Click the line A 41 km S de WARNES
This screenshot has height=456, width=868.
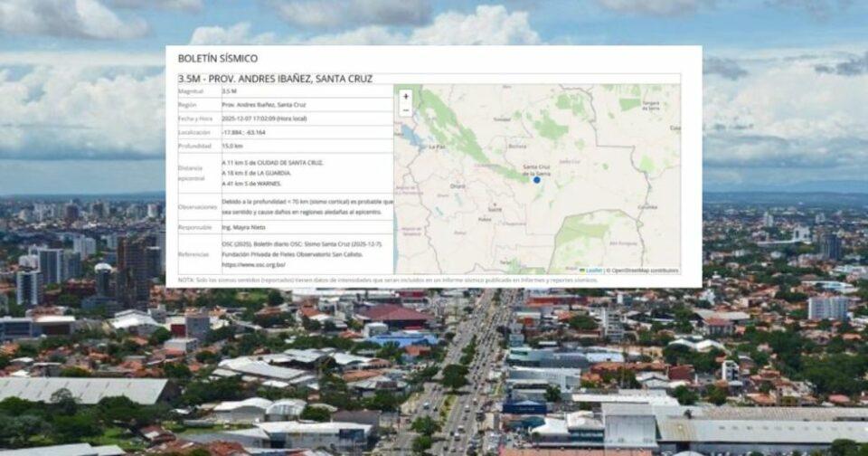251,184
